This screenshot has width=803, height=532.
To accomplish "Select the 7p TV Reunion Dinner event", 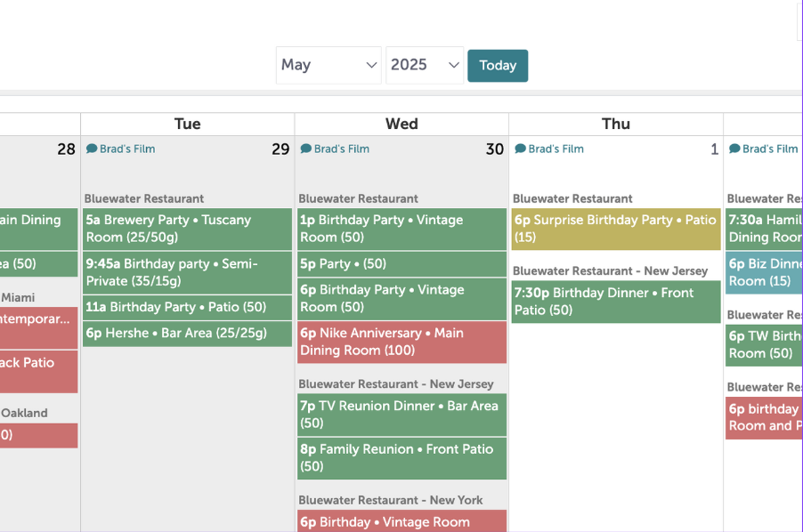I will (x=401, y=415).
